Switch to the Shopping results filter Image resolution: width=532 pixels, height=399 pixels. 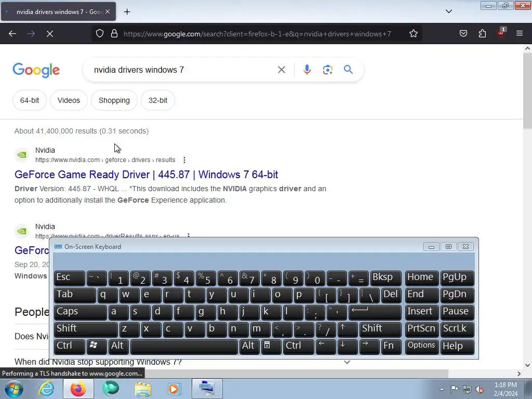click(114, 100)
